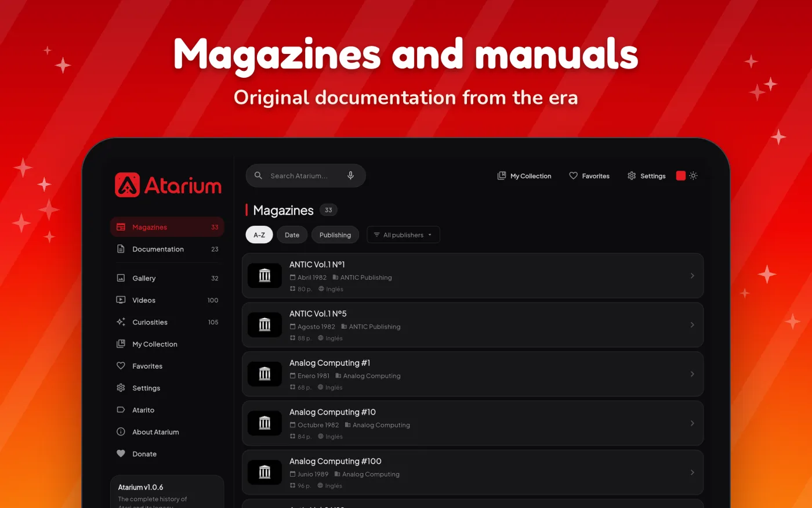Screen dimensions: 812x508
Task: Go to My Collection in the sidebar
Action: click(x=167, y=344)
